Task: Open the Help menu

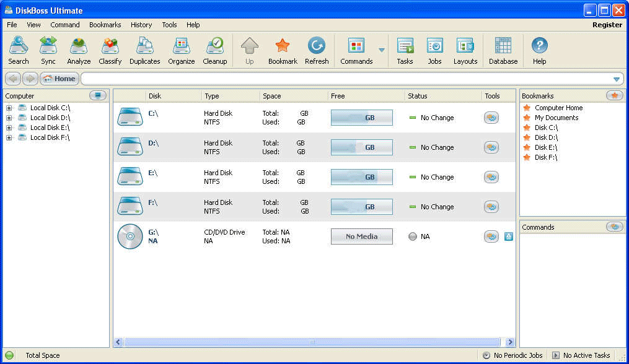Action: [x=193, y=25]
